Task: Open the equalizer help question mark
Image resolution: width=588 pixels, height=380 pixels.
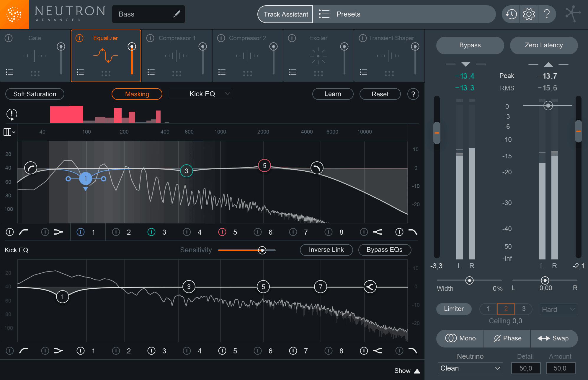Action: pyautogui.click(x=413, y=94)
